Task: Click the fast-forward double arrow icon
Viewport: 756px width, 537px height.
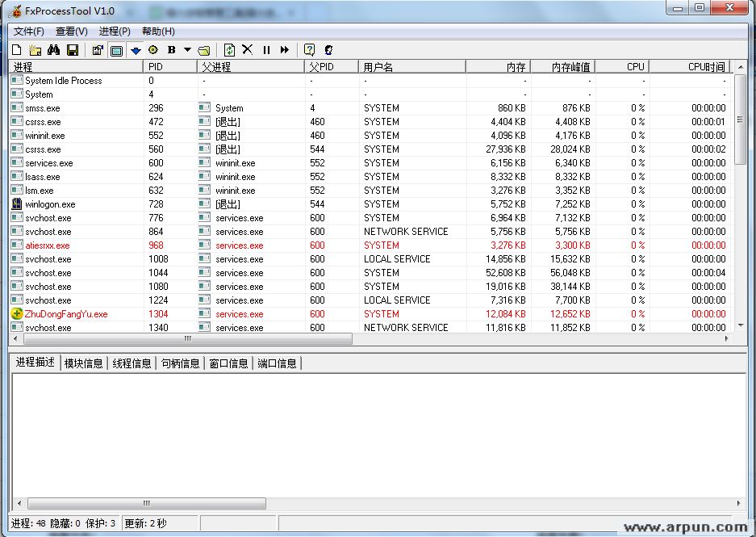Action: point(285,50)
